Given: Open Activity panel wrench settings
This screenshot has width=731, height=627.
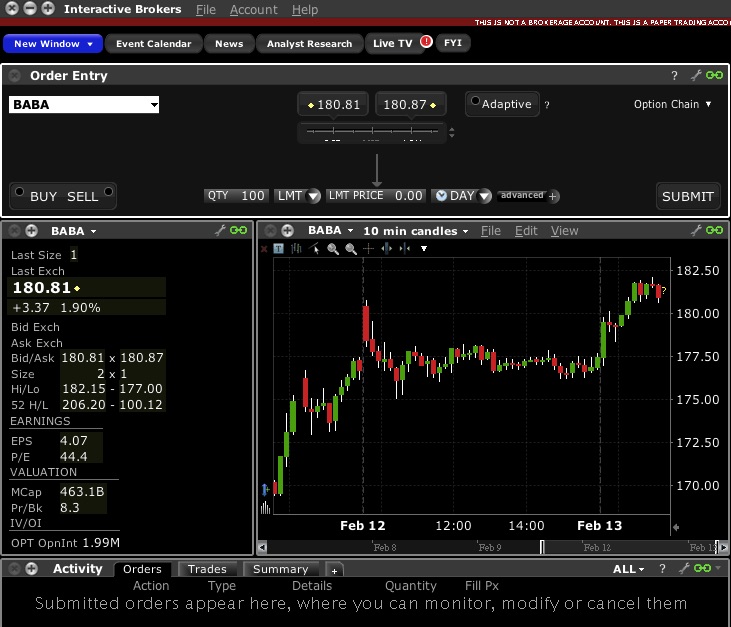Looking at the screenshot, I should click(x=684, y=568).
